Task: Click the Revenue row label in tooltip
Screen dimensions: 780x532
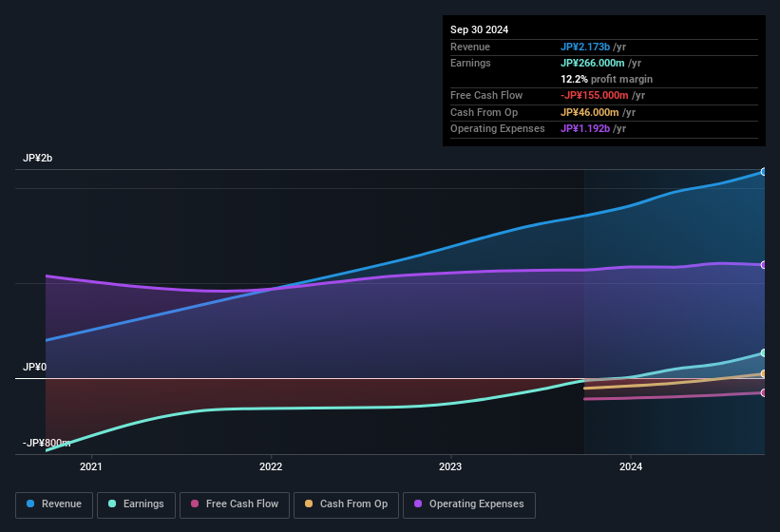Action: pos(470,47)
